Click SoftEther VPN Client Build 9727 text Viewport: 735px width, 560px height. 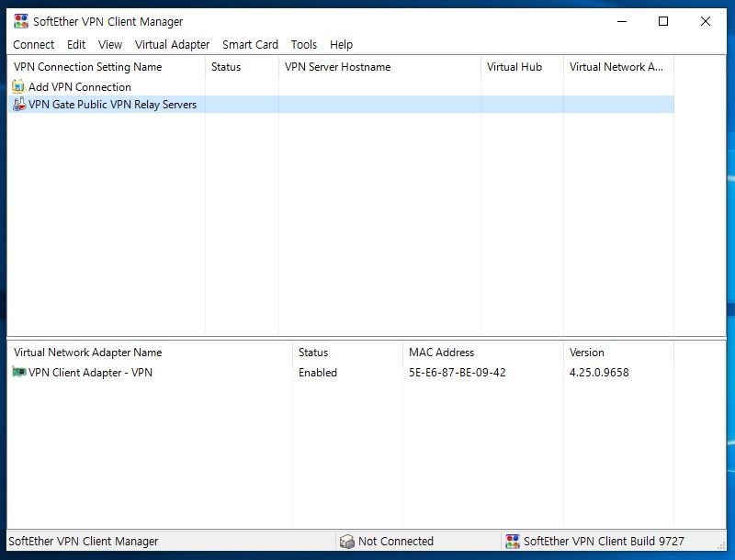[604, 542]
